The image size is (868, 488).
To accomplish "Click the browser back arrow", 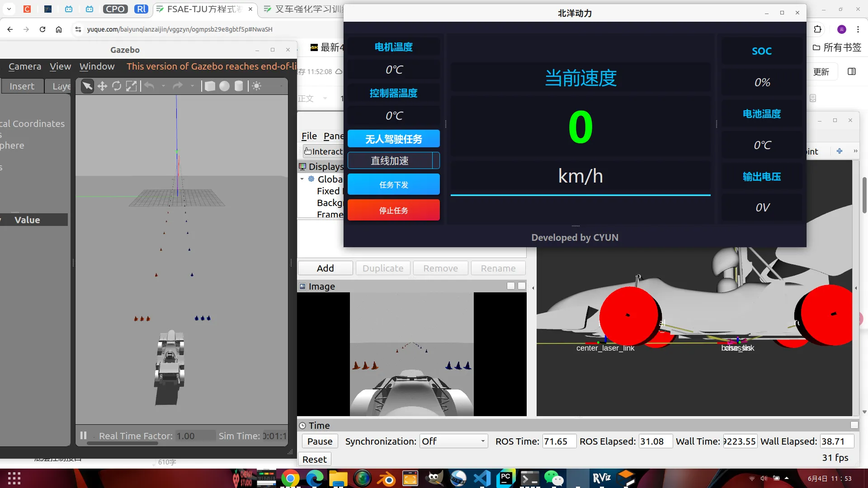I will click(x=10, y=29).
